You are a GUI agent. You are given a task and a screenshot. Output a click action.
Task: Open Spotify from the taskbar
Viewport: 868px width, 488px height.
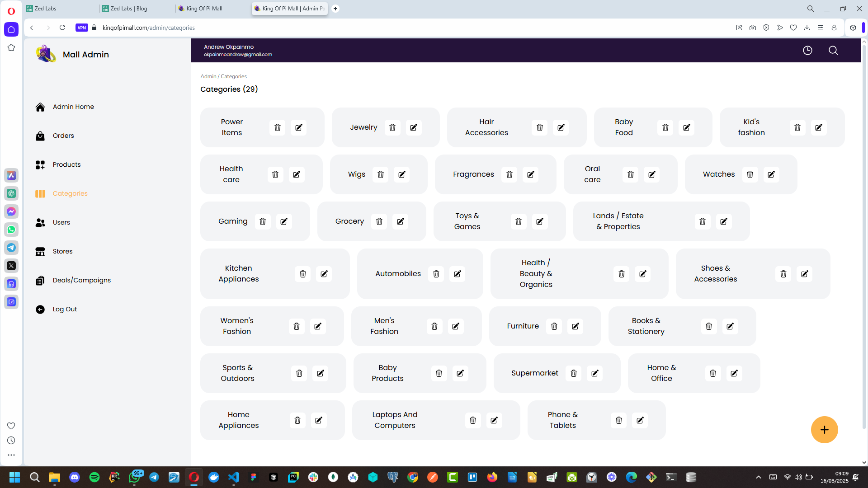click(94, 477)
